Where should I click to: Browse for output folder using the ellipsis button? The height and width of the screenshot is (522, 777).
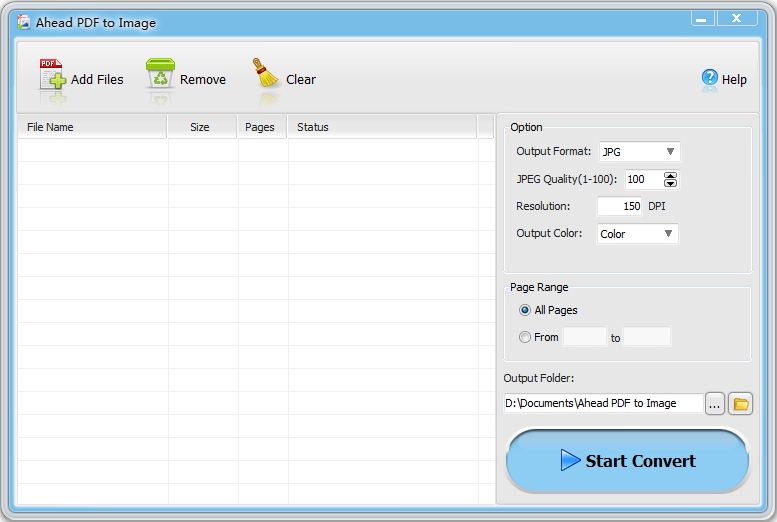tap(714, 404)
